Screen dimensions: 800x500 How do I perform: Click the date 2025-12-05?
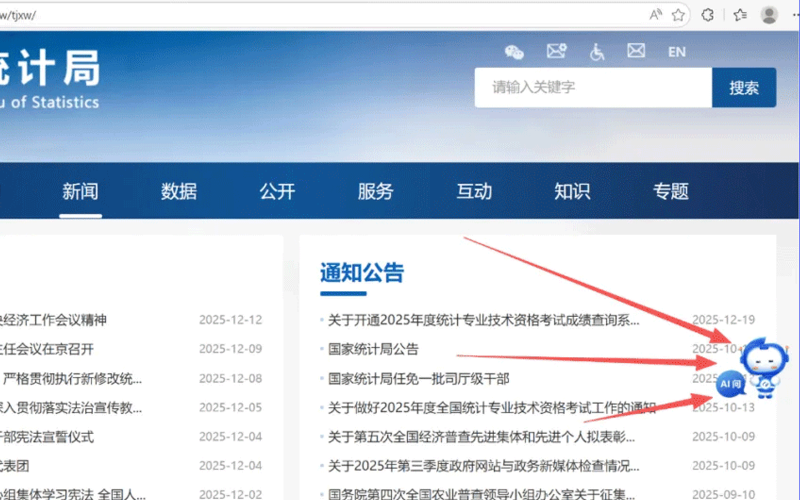[231, 408]
